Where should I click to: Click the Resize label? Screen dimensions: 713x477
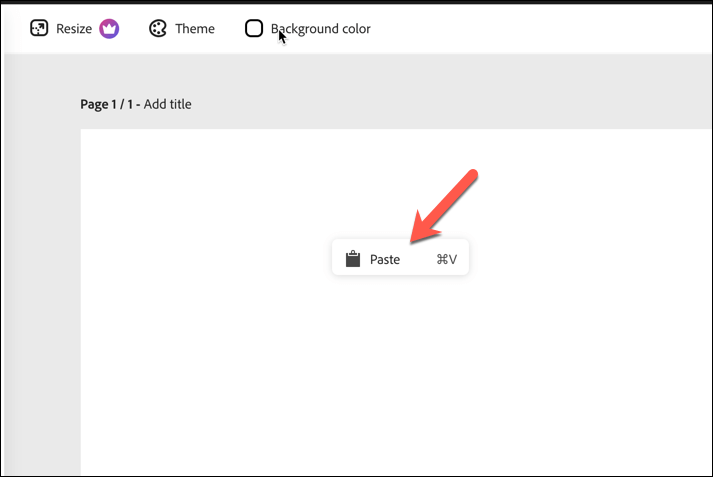click(74, 29)
